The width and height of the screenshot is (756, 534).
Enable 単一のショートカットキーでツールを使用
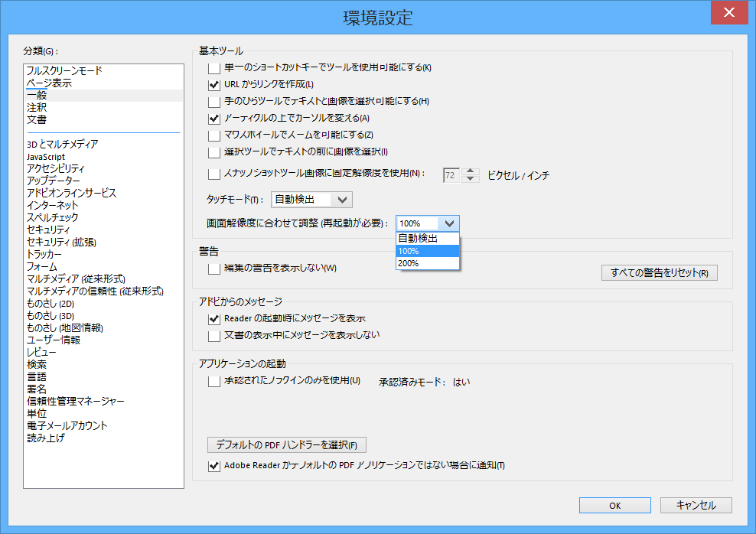213,67
